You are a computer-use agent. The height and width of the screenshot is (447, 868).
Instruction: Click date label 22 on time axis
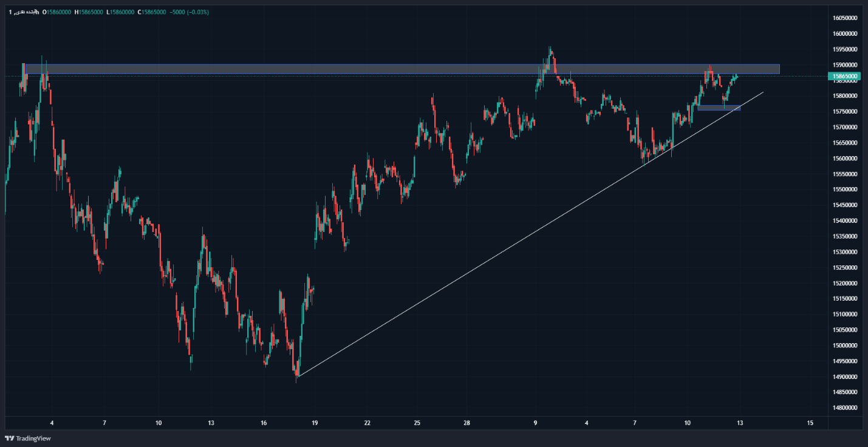coord(367,423)
